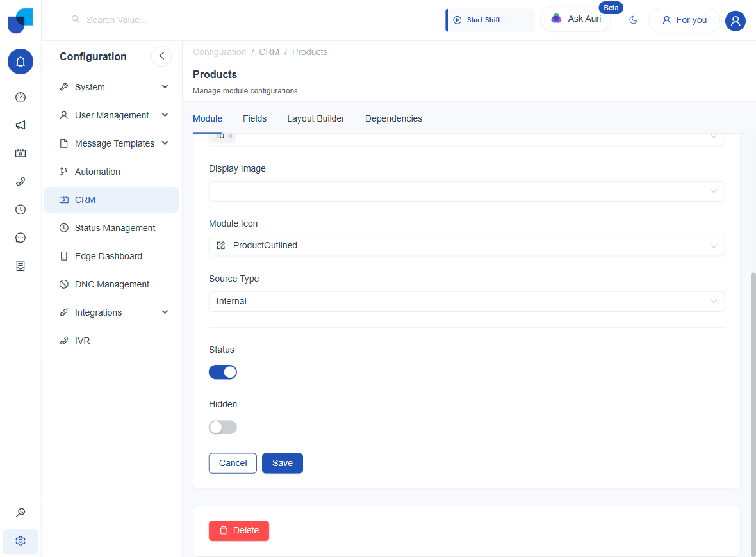Go to CRM breadcrumb link

[x=269, y=52]
